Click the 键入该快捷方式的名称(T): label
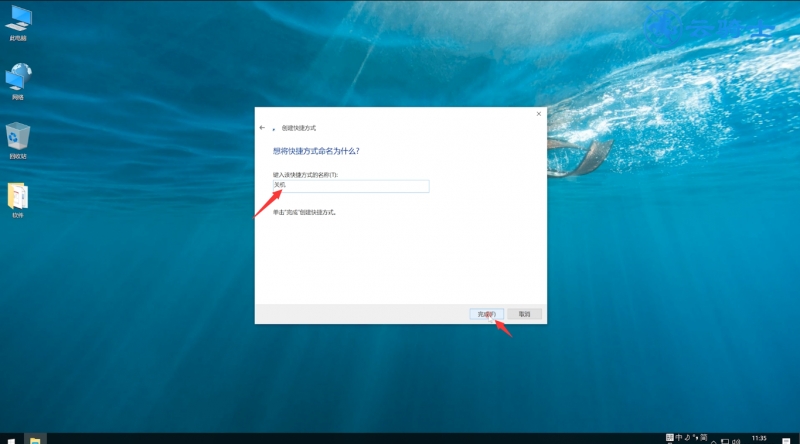This screenshot has height=444, width=800. (305, 175)
